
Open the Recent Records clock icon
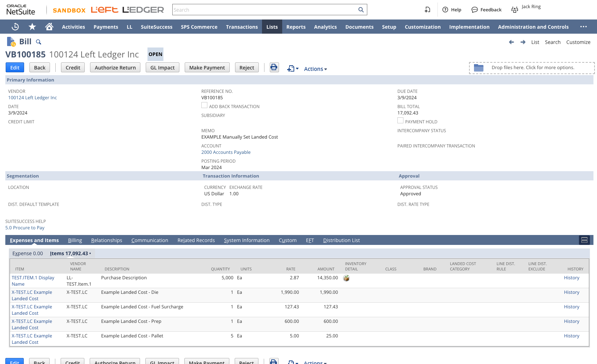point(15,27)
